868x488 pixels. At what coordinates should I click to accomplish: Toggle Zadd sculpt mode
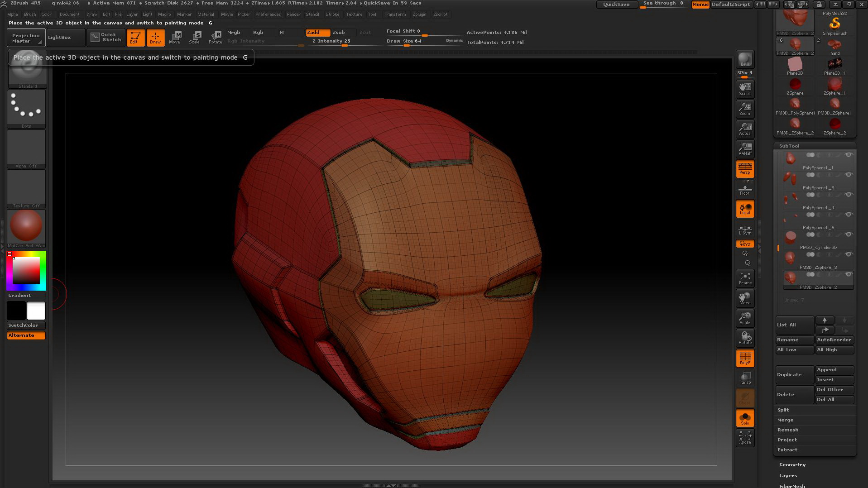point(317,33)
